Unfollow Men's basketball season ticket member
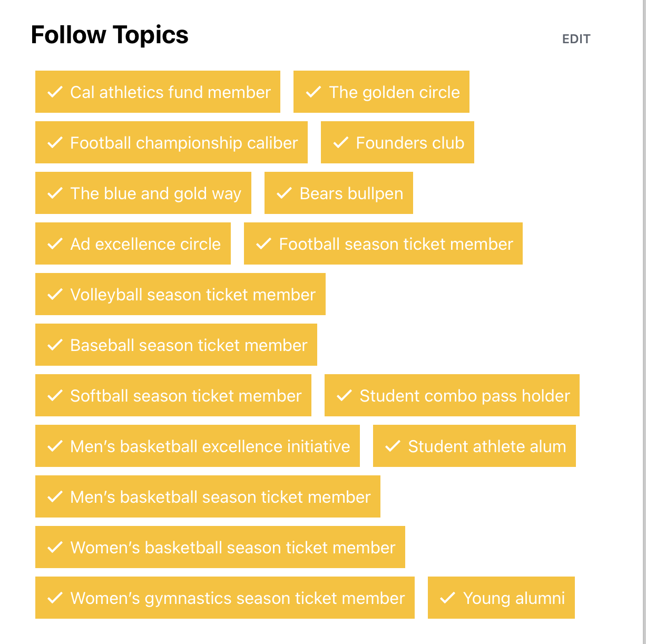Viewport: 646px width, 644px height. point(208,496)
